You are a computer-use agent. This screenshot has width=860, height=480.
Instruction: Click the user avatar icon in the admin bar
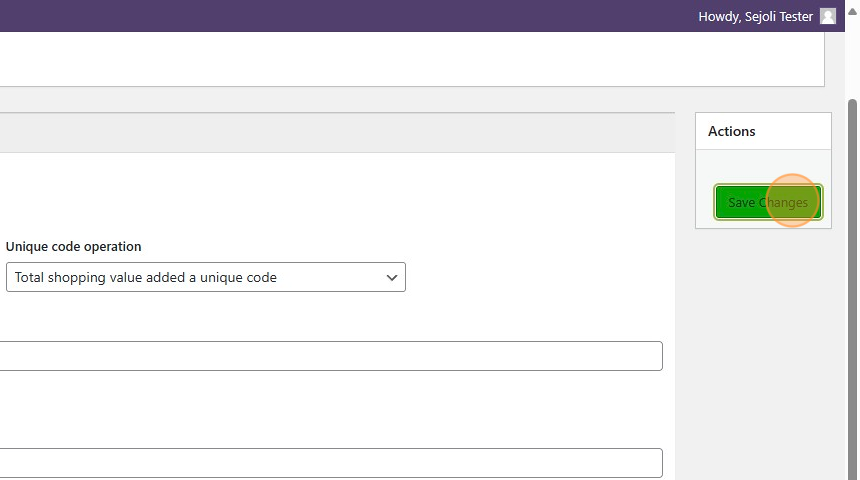pos(828,16)
